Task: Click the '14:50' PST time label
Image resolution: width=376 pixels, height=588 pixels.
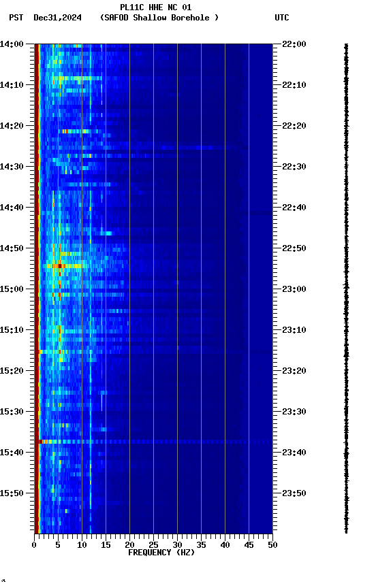Action: (x=12, y=248)
